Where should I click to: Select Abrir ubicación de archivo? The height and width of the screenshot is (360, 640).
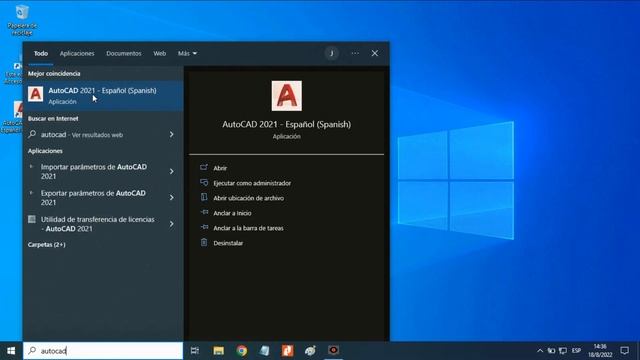(248, 198)
